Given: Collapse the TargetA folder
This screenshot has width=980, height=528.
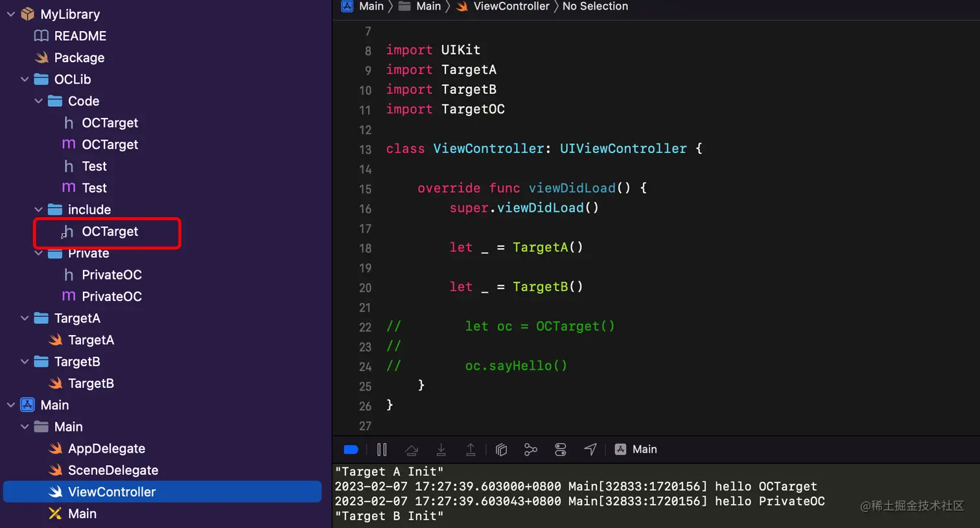Looking at the screenshot, I should click(x=25, y=318).
